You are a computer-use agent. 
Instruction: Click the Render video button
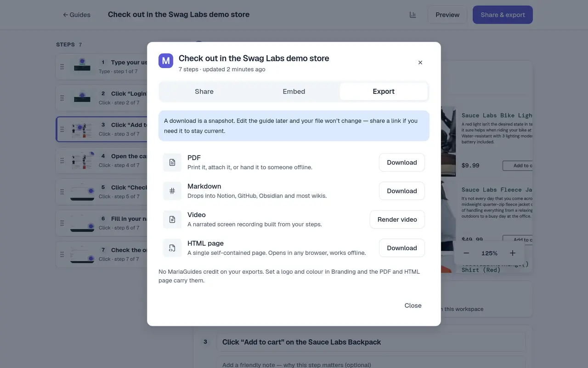(397, 219)
